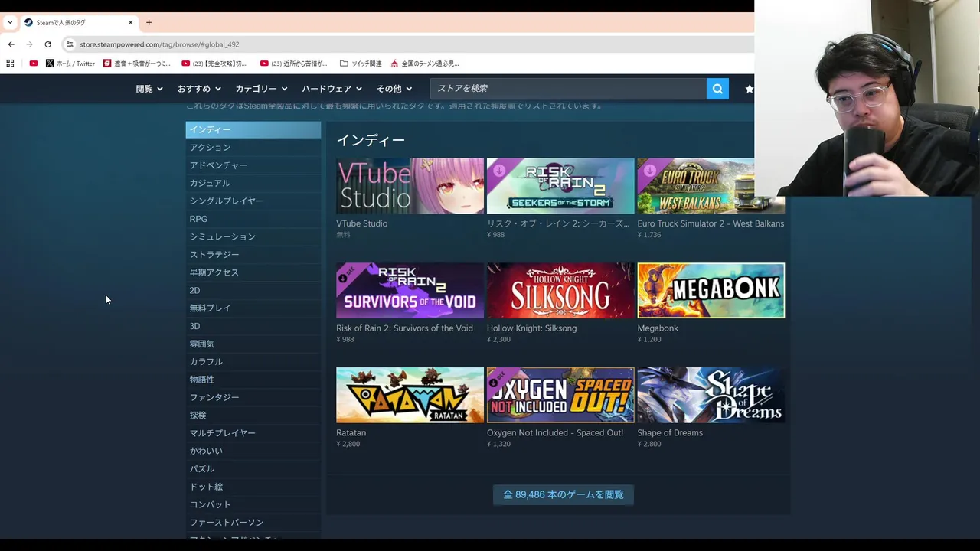980x551 pixels.
Task: Expand the おすすめ menu
Action: (199, 89)
